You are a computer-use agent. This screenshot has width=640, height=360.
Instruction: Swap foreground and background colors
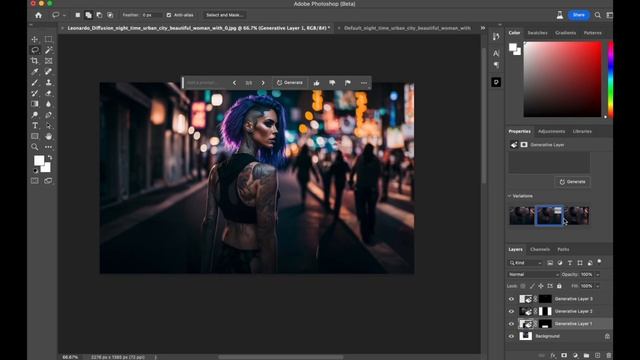click(x=49, y=157)
